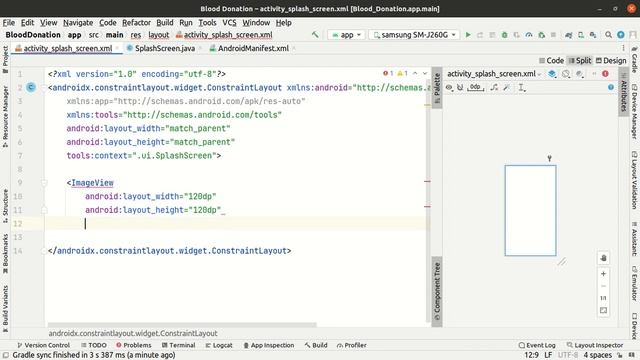
Task: Open the samsung SM-J260G device dropdown
Action: 414,35
